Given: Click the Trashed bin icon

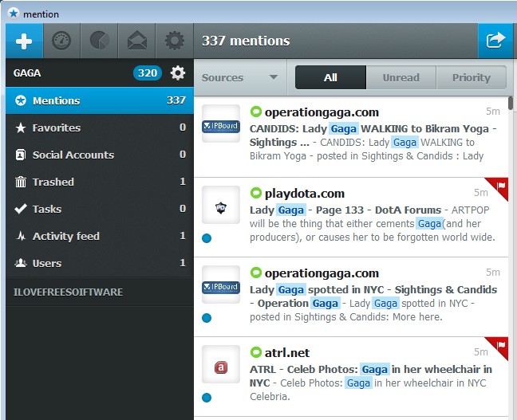Looking at the screenshot, I should [x=21, y=182].
